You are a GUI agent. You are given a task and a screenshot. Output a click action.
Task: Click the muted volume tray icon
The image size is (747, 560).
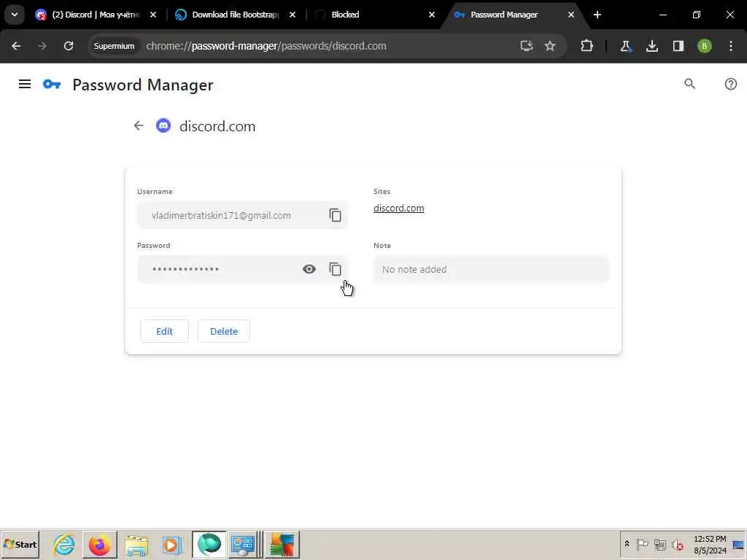coord(677,544)
